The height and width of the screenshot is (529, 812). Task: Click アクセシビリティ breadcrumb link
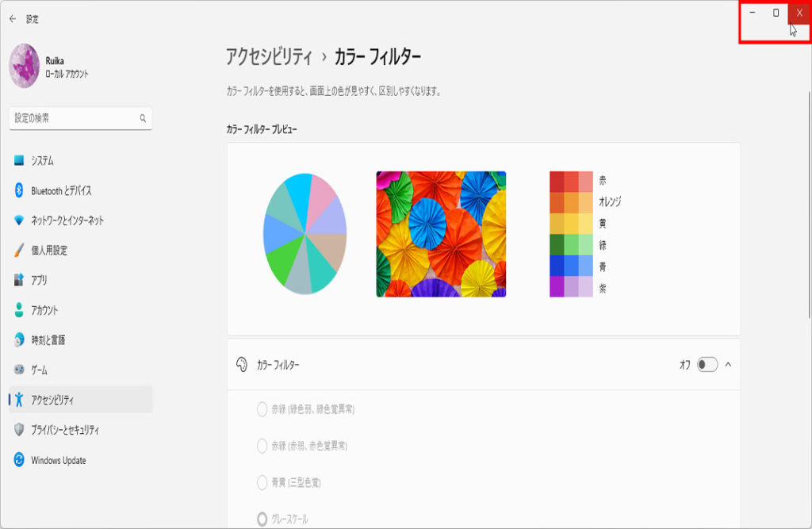[x=269, y=56]
